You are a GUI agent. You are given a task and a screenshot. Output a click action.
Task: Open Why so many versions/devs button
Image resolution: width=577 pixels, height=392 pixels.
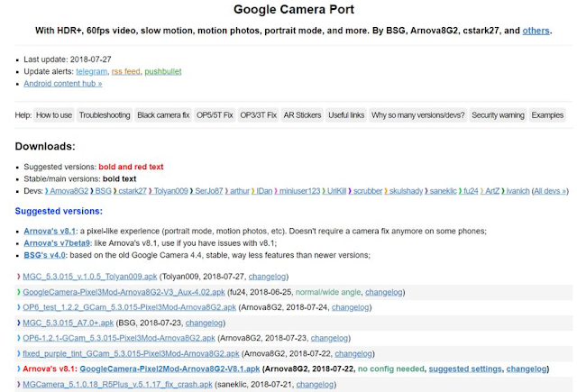[418, 115]
